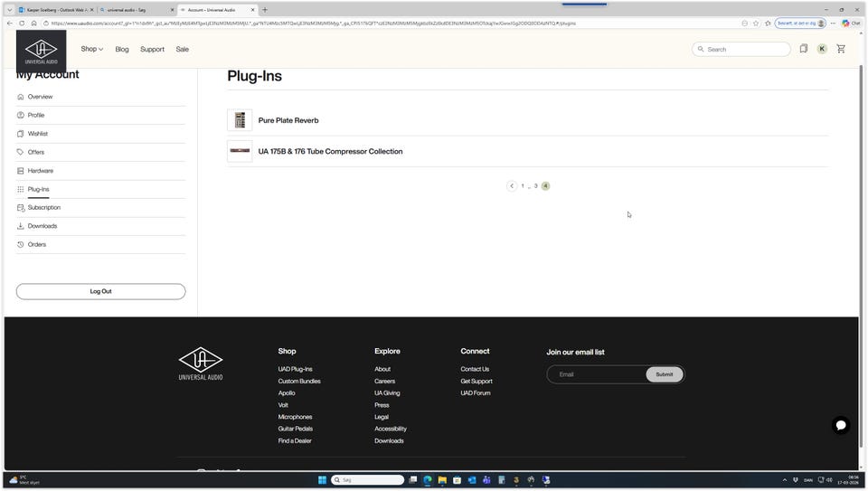Close the Account - Universal Audio tab

tap(253, 9)
